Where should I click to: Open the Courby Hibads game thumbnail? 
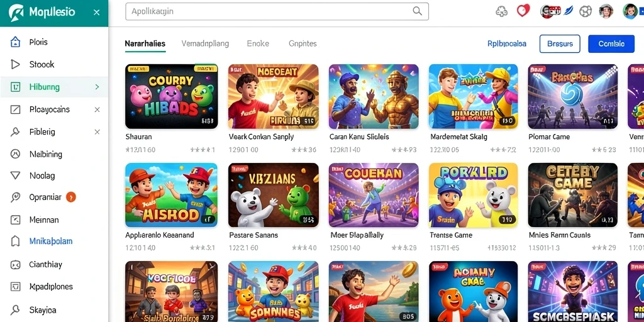[171, 96]
